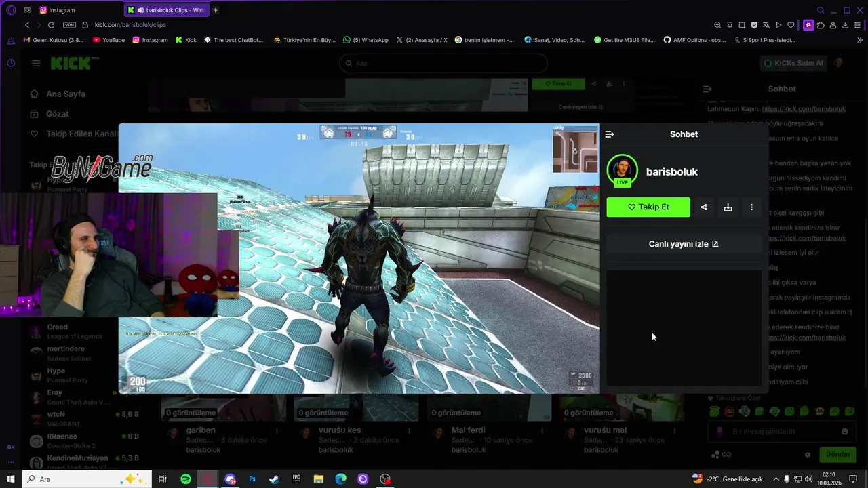Open Takip Edilen Kanallar in sidebar
The height and width of the screenshot is (488, 868).
(x=73, y=134)
